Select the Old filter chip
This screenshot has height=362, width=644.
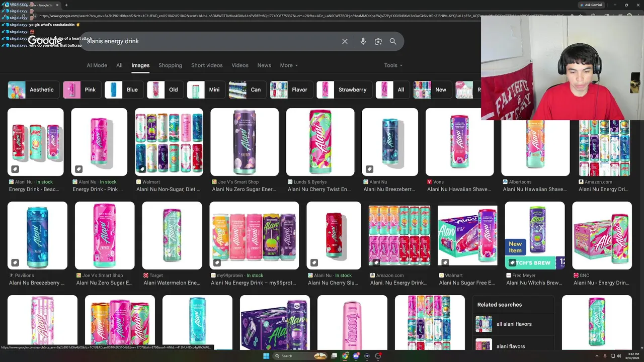[x=165, y=89]
